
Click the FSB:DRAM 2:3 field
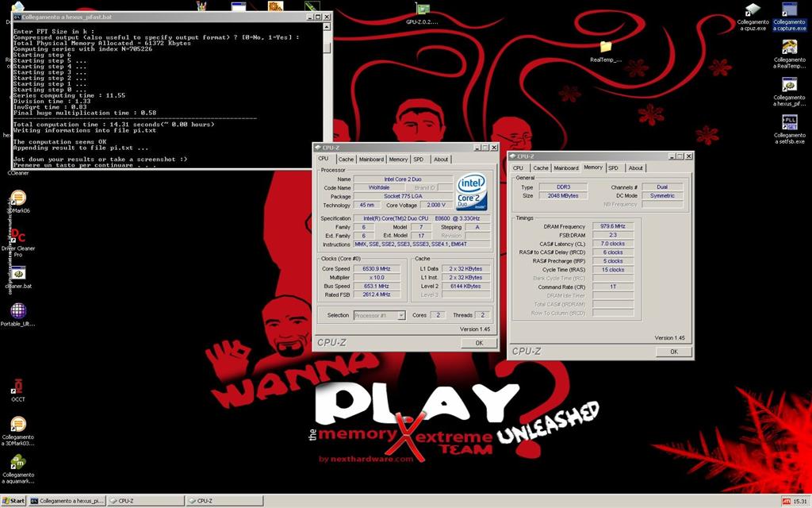[x=613, y=235]
